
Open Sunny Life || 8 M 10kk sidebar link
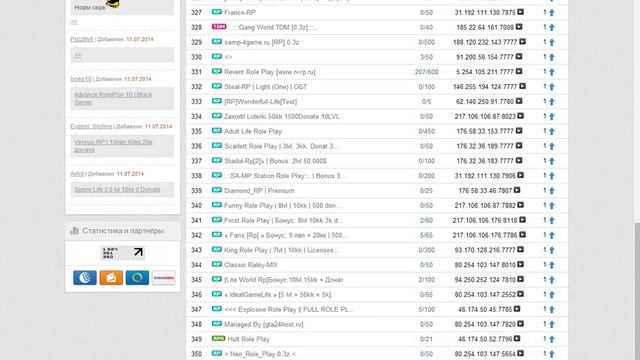tap(117, 189)
